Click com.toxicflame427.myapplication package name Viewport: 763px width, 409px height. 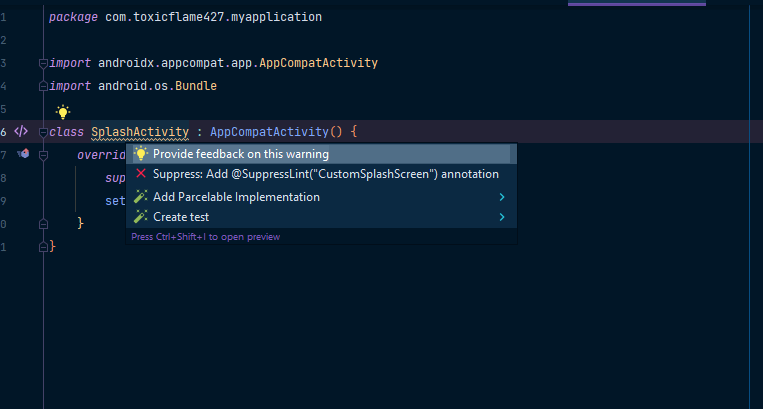(213, 17)
